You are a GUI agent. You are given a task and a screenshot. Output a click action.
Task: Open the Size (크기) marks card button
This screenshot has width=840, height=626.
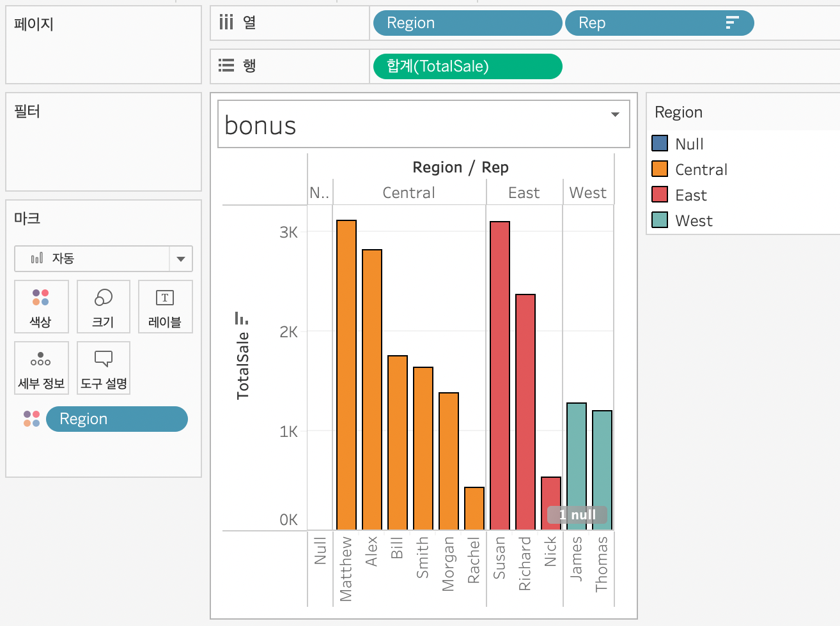[103, 307]
